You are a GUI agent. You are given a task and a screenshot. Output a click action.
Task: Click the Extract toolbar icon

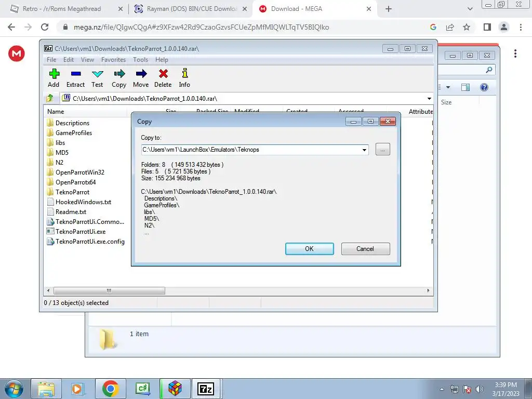pos(75,78)
